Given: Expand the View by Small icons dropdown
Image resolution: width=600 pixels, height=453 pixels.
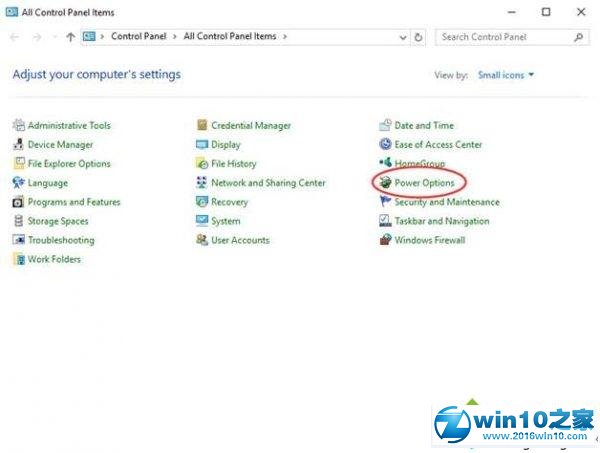Looking at the screenshot, I should pos(506,75).
